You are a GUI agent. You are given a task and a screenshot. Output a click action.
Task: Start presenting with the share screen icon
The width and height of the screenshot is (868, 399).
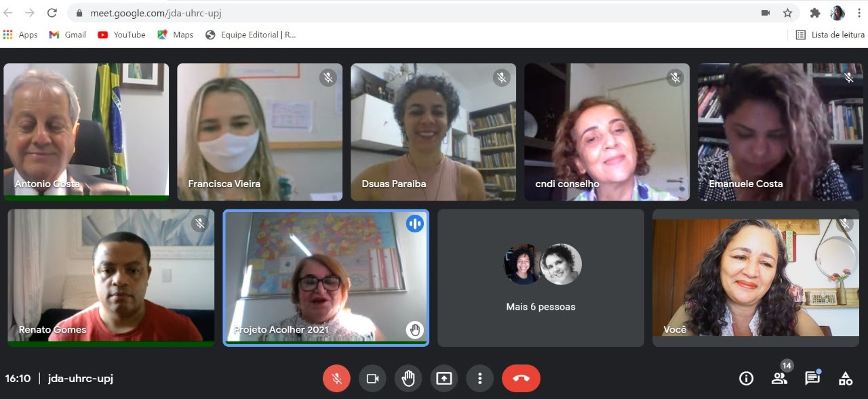click(x=443, y=379)
